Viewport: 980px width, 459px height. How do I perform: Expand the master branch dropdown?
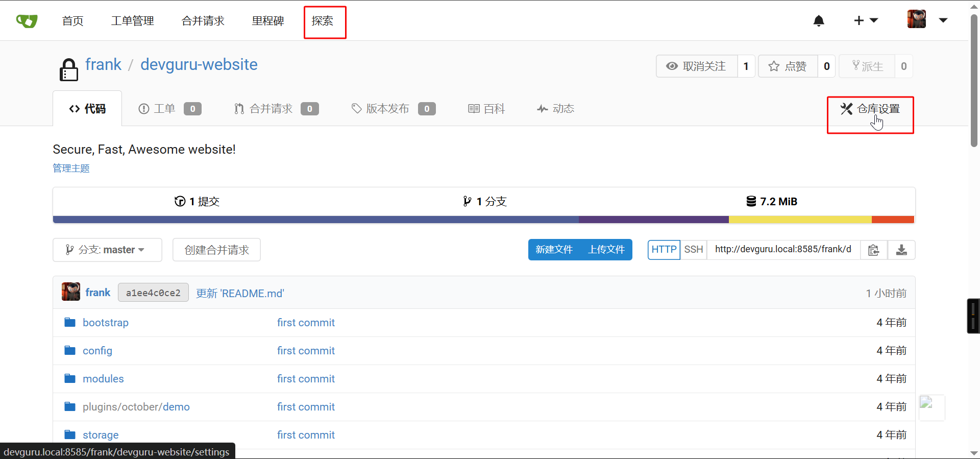click(x=107, y=250)
